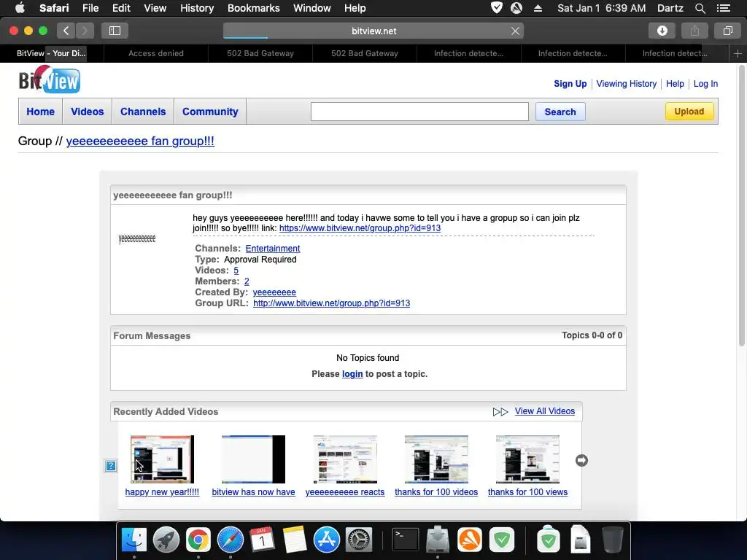Open the Entertainment channel link
This screenshot has height=560, width=747.
click(273, 249)
